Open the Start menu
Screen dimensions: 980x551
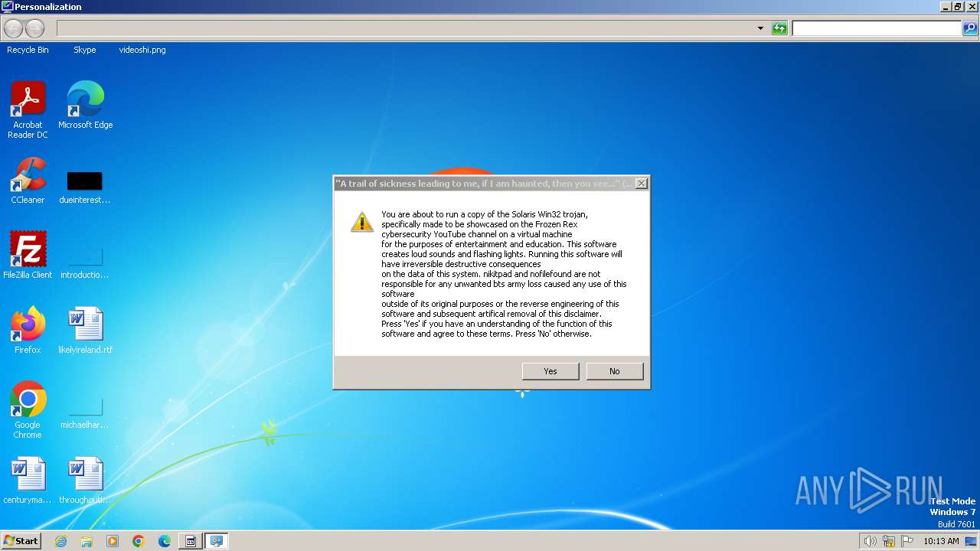[21, 540]
